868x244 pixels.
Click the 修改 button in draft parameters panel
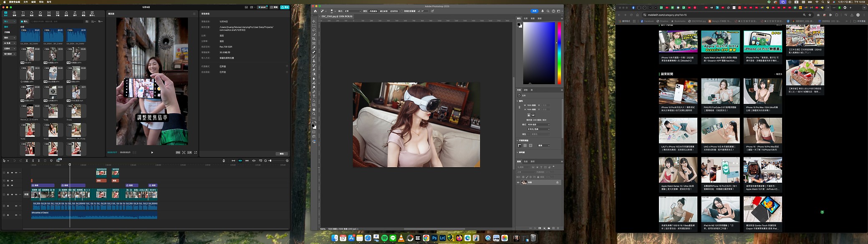pos(282,153)
